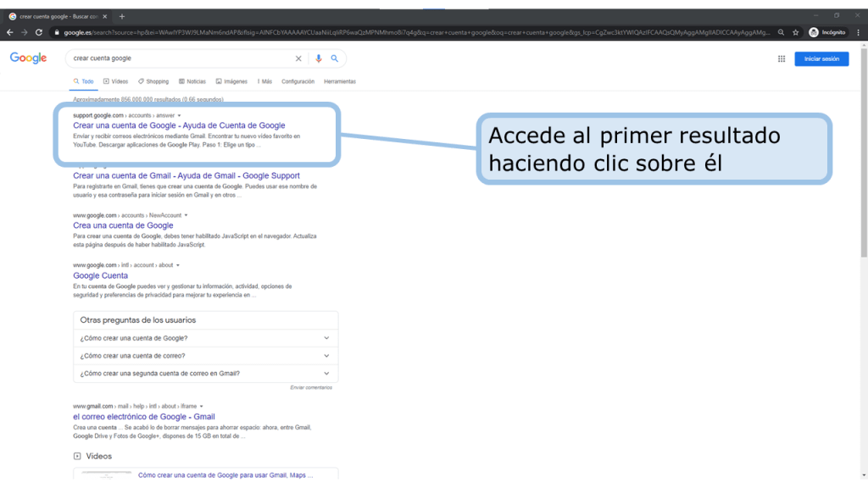This screenshot has height=488, width=868.
Task: Select the Todo search tab
Action: (84, 81)
